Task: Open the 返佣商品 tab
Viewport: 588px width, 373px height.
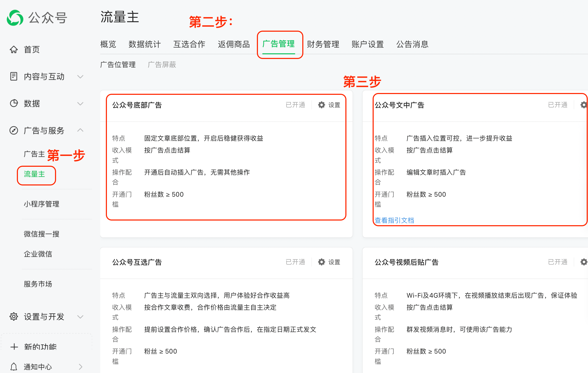Action: [x=234, y=44]
